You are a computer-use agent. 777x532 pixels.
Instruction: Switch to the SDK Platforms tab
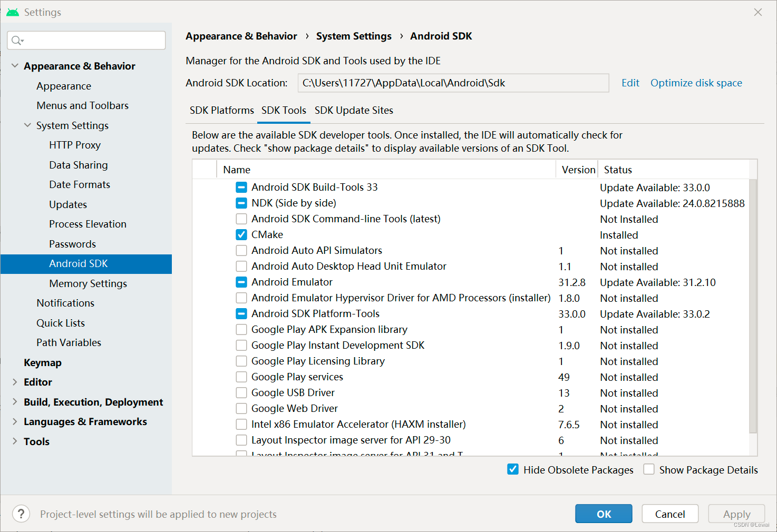[222, 110]
